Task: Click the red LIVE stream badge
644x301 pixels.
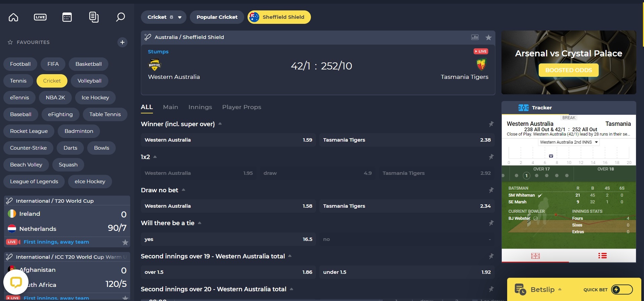Action: (481, 51)
